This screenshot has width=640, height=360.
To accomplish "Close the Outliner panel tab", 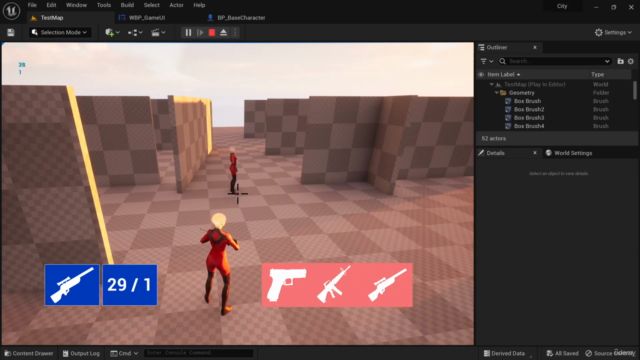I will (x=535, y=48).
